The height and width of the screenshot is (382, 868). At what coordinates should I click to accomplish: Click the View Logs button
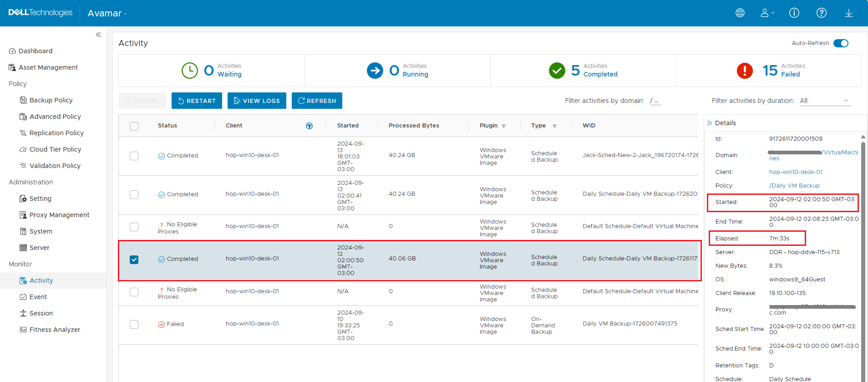pyautogui.click(x=257, y=101)
